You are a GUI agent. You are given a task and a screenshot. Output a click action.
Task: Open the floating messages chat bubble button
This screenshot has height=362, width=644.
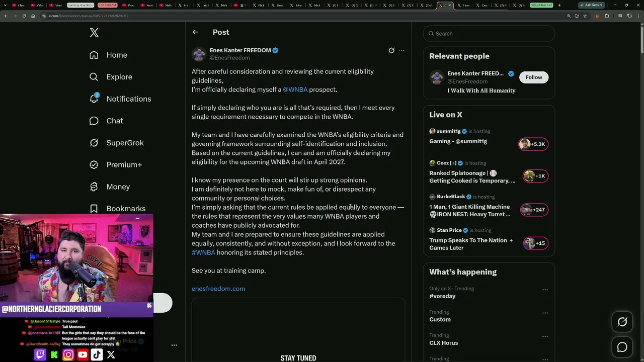tap(622, 347)
